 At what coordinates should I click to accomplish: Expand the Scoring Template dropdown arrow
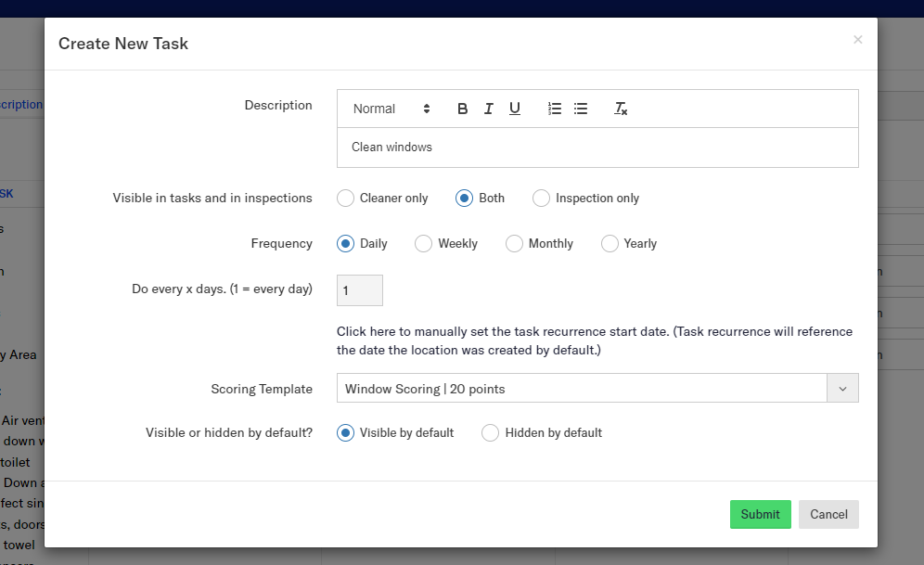(x=842, y=389)
